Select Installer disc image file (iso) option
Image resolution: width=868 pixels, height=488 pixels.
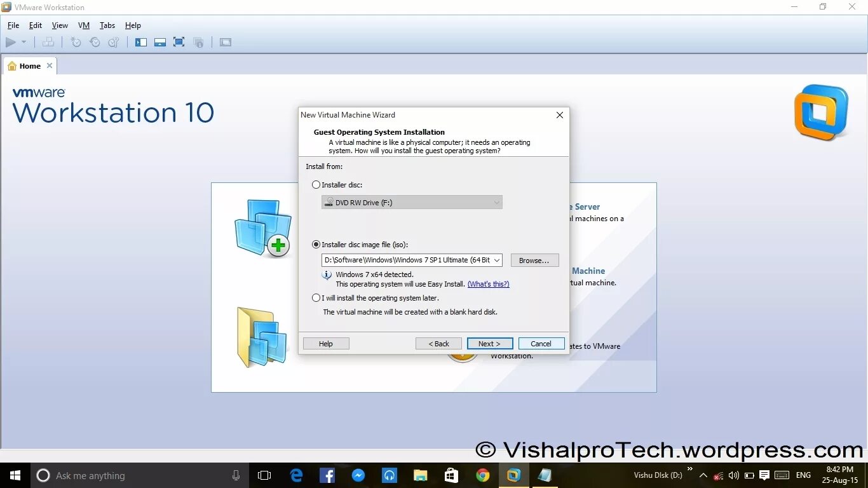coord(316,245)
